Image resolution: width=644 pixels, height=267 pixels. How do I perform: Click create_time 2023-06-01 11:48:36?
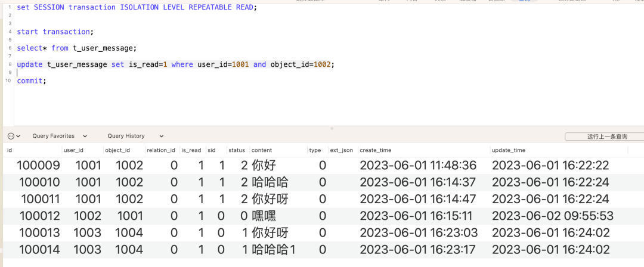tap(418, 166)
